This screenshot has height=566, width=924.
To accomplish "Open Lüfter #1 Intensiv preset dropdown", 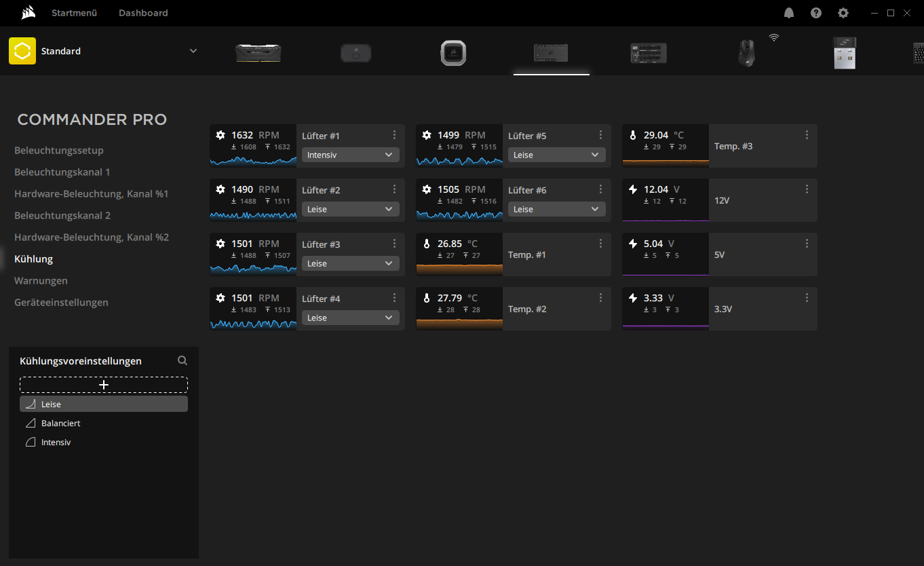I will tap(351, 155).
